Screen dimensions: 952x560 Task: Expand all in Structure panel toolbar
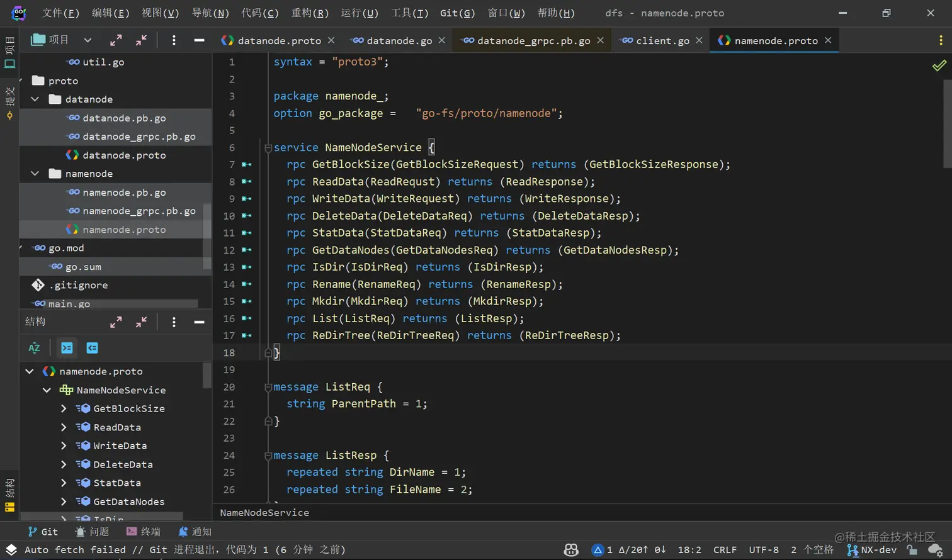[x=116, y=322]
